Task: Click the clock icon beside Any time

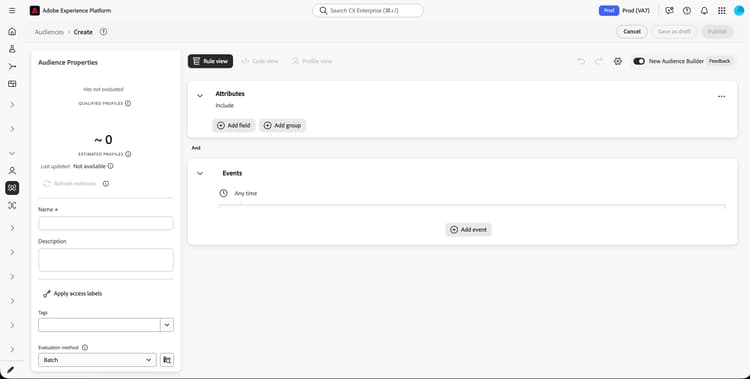Action: (x=223, y=193)
